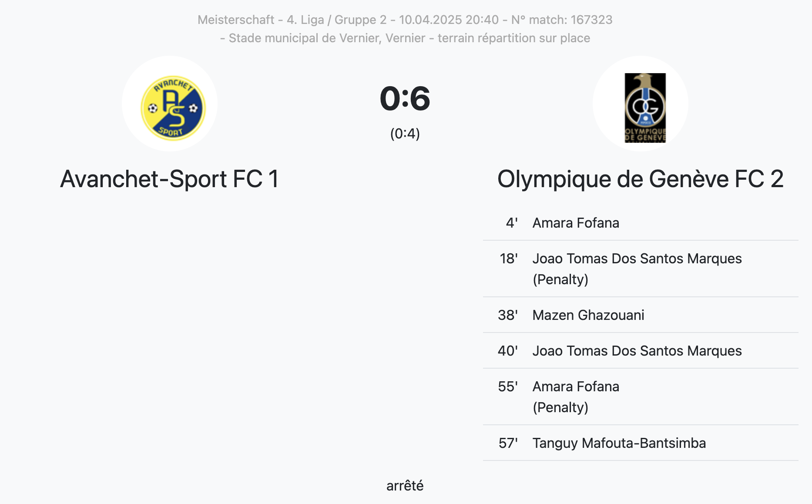Click the final score 0:6
This screenshot has height=504, width=812.
pos(405,98)
